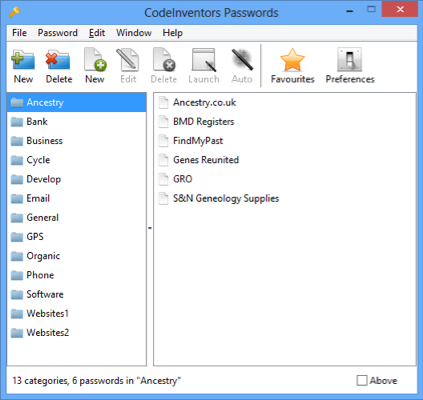Click the General folder icon
Image resolution: width=423 pixels, height=400 pixels.
click(x=17, y=218)
